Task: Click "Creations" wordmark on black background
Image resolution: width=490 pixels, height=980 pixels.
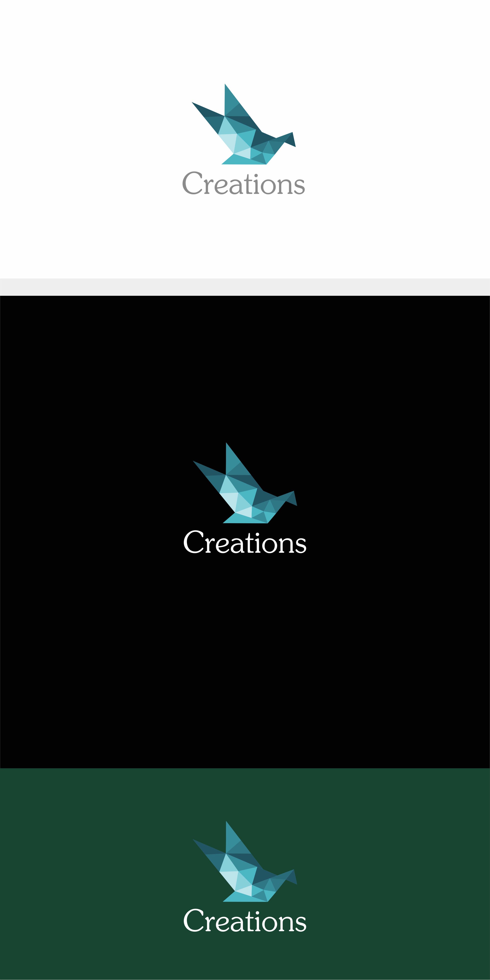Action: click(x=245, y=542)
